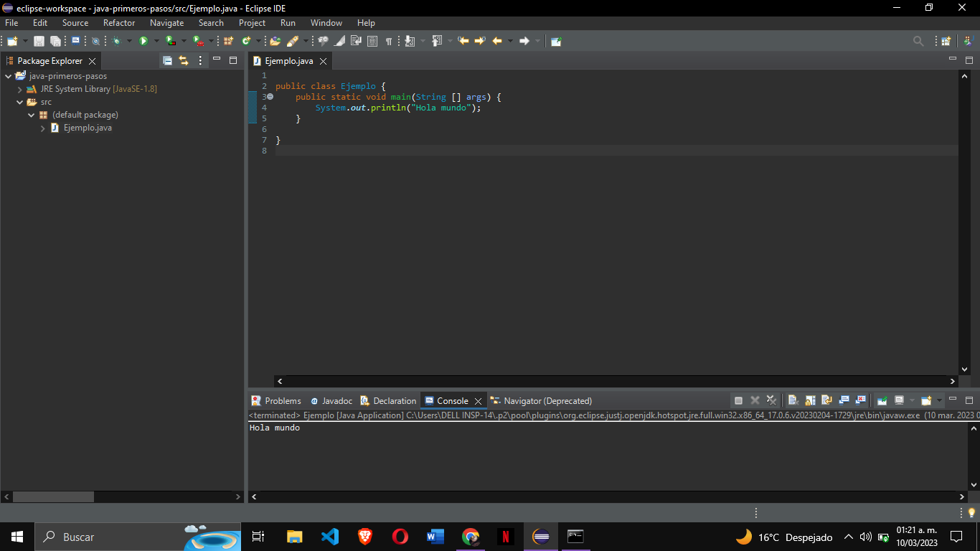Open Package Explorer View Menu dots
Image resolution: width=980 pixels, height=551 pixels.
click(200, 61)
